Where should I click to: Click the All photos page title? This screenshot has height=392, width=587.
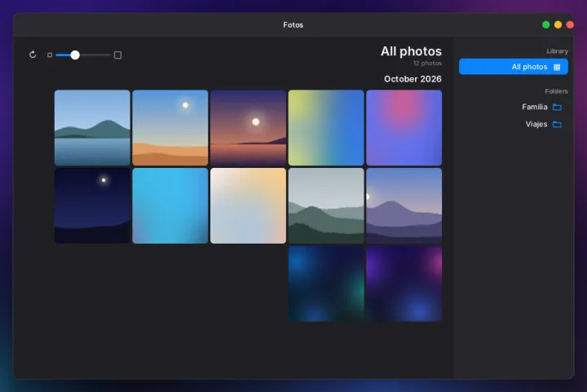tap(411, 51)
